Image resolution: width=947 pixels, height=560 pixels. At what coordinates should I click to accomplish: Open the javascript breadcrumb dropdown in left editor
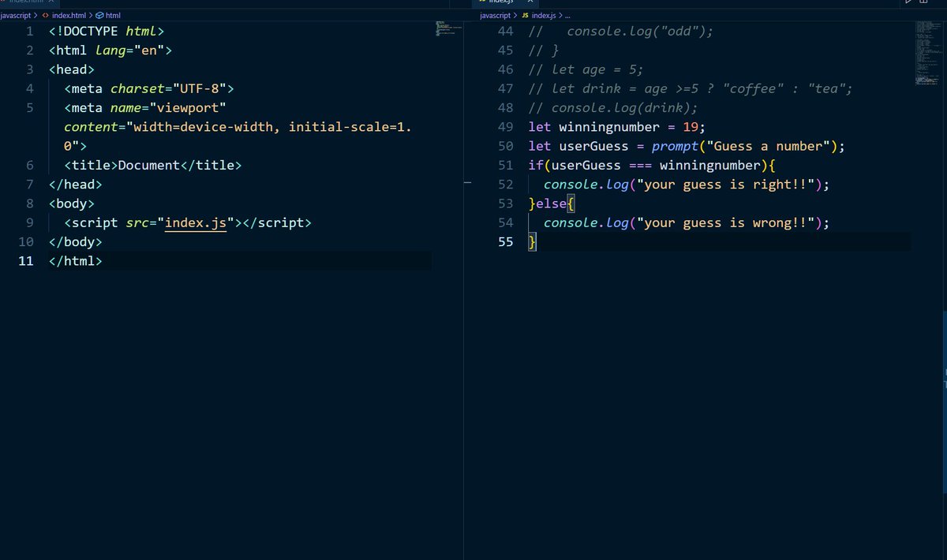pos(17,15)
